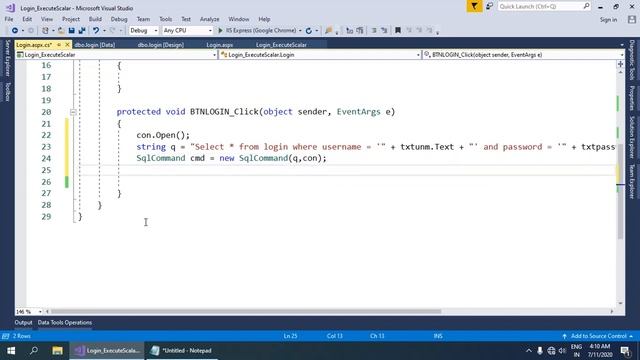Pin the Login.aspx.cs tab

[59, 44]
